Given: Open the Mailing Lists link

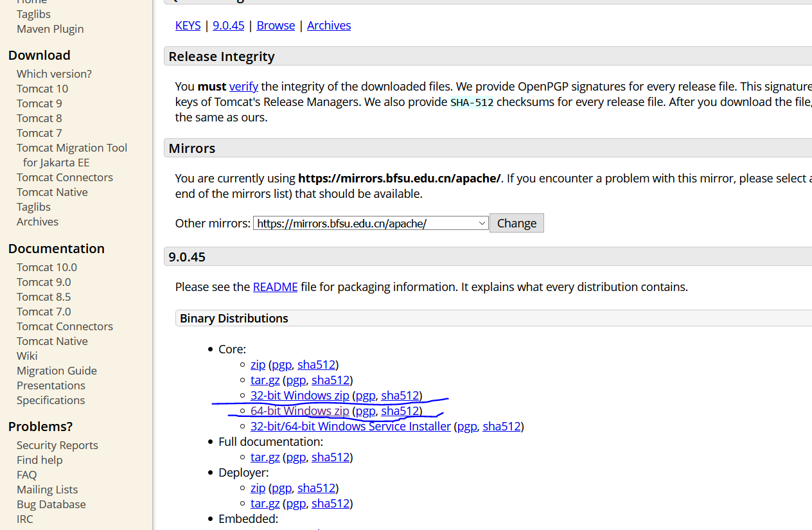Looking at the screenshot, I should pyautogui.click(x=48, y=490).
